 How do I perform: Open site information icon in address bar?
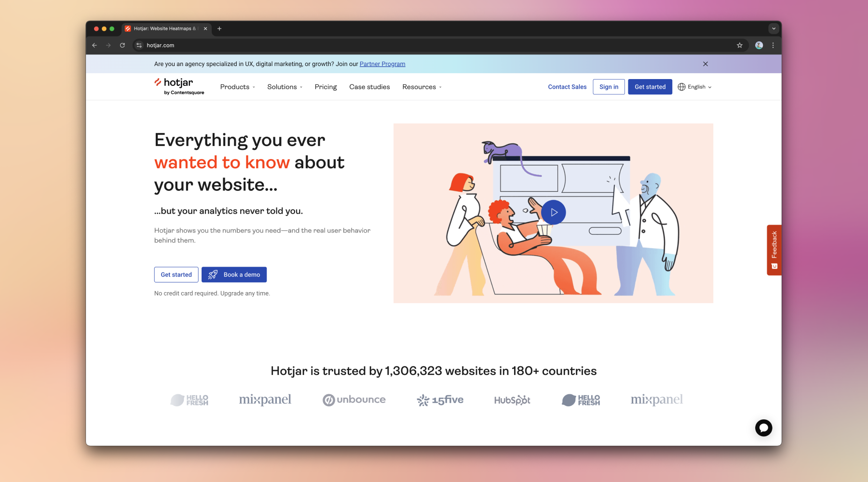(139, 45)
